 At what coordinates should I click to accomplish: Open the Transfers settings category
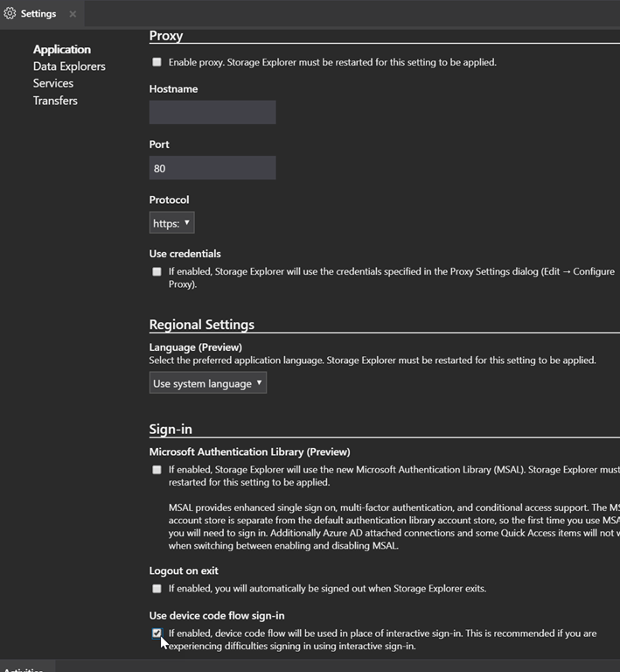pos(55,101)
